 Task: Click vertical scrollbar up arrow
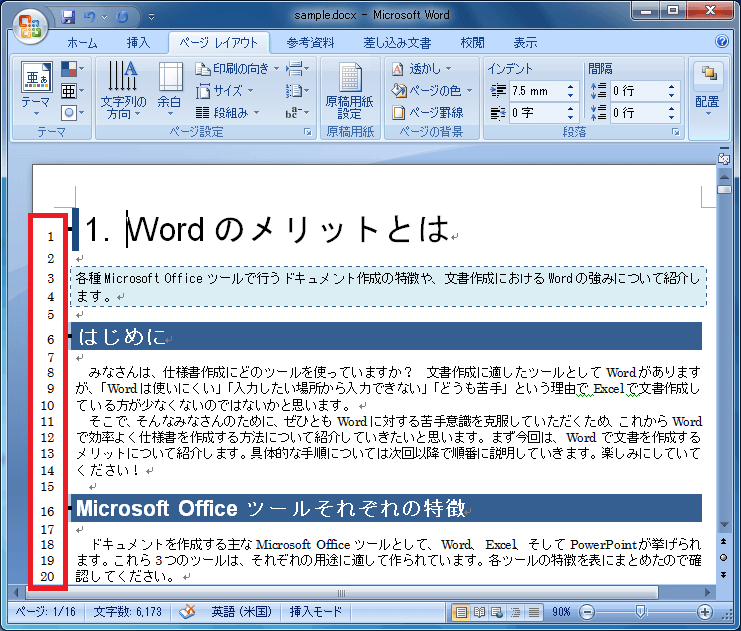[724, 177]
